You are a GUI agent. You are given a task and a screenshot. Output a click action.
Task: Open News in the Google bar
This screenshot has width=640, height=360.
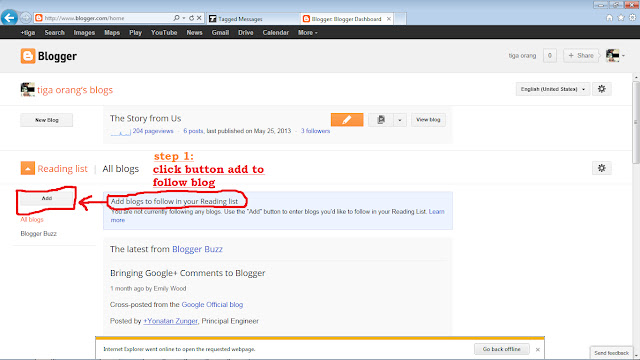coord(194,33)
